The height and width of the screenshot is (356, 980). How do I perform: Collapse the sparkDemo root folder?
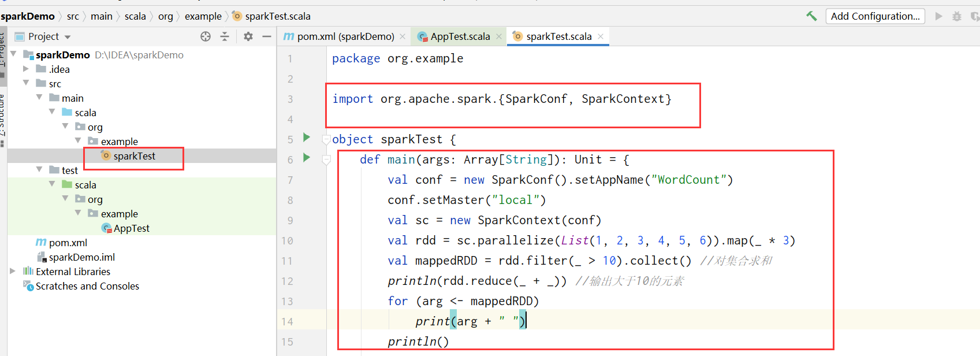(x=13, y=54)
